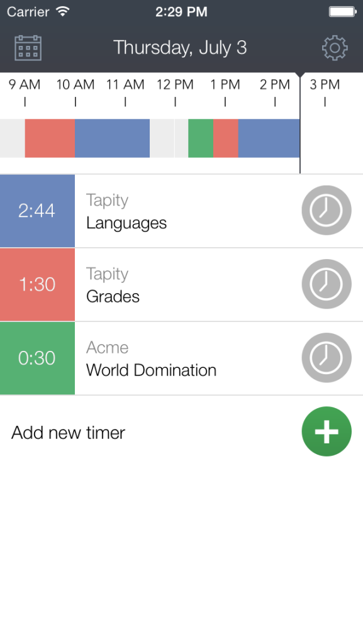Select the blue block starting at 10 AM
This screenshot has width=363, height=644.
click(x=112, y=138)
